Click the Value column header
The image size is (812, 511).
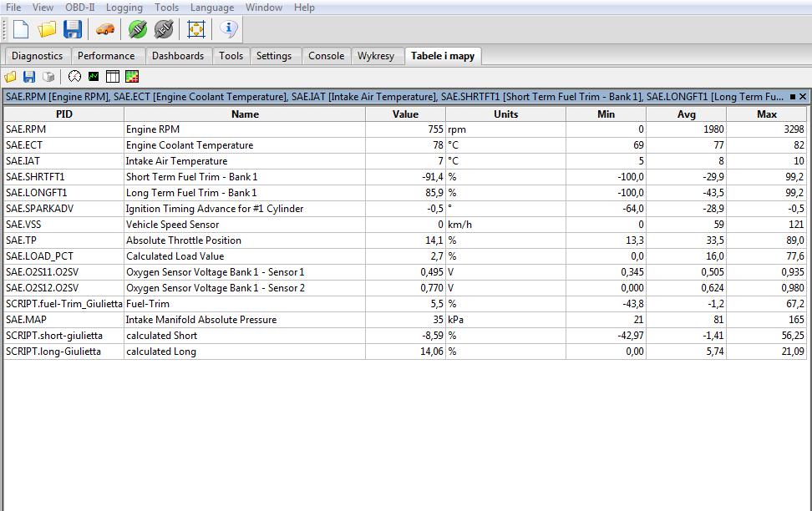[x=405, y=114]
